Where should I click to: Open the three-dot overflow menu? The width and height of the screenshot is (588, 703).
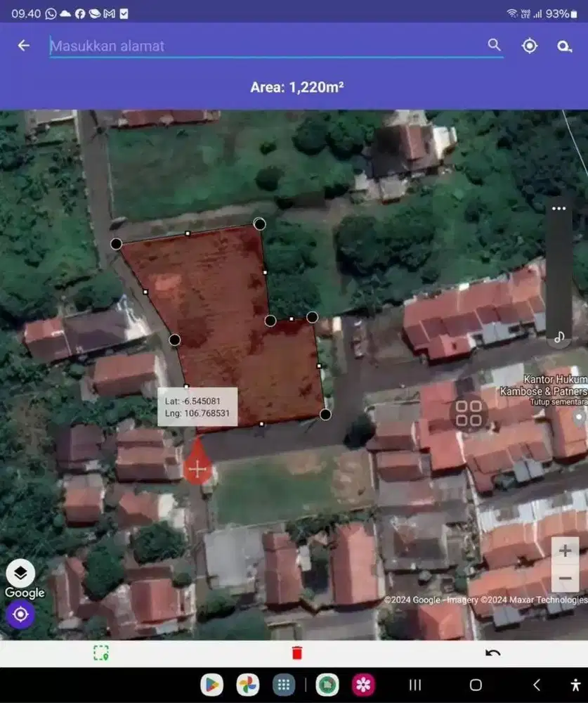pos(558,208)
